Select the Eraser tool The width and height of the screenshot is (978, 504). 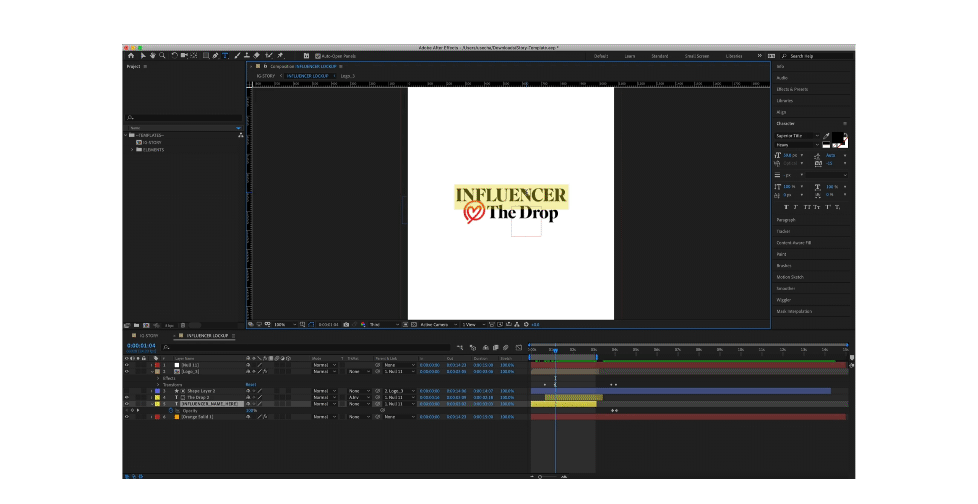click(256, 56)
